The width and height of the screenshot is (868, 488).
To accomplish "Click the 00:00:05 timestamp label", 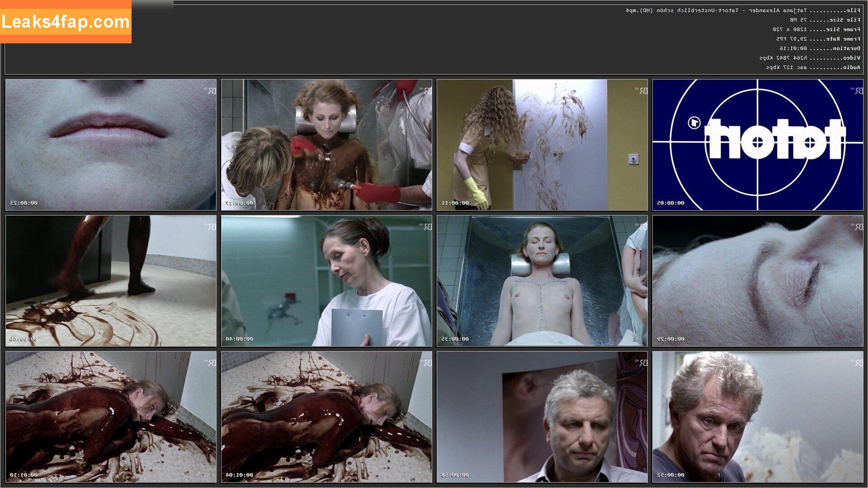I will [671, 203].
